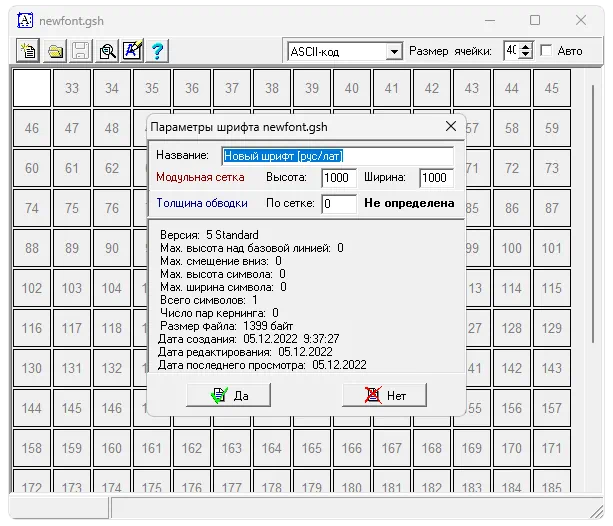Select glyph cell 45
The height and width of the screenshot is (526, 613).
[x=552, y=88]
